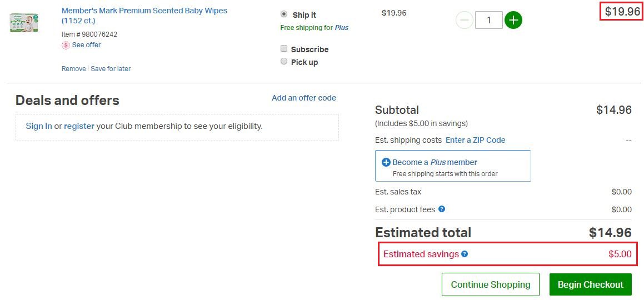Enable the Subscribe checkbox
The height and width of the screenshot is (300, 644).
pyautogui.click(x=284, y=49)
